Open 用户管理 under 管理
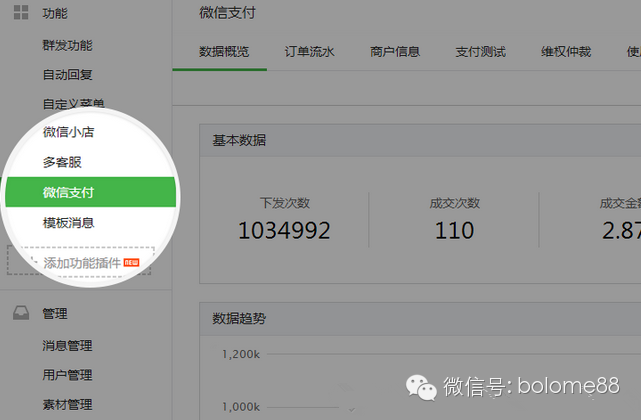641x420 pixels. [x=67, y=375]
